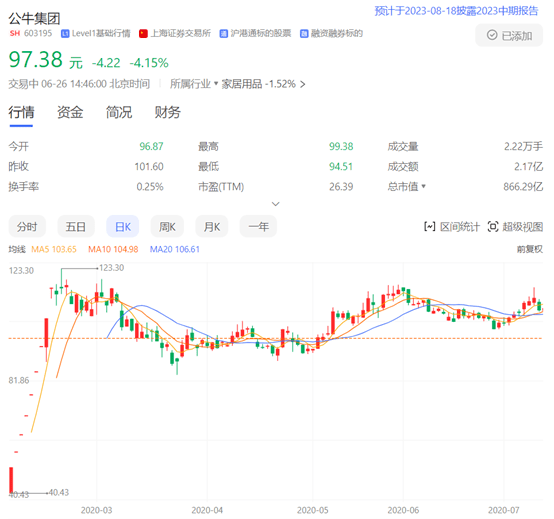Click the change percent -4.15%
Image resolution: width=554 pixels, height=519 pixels.
[x=149, y=63]
